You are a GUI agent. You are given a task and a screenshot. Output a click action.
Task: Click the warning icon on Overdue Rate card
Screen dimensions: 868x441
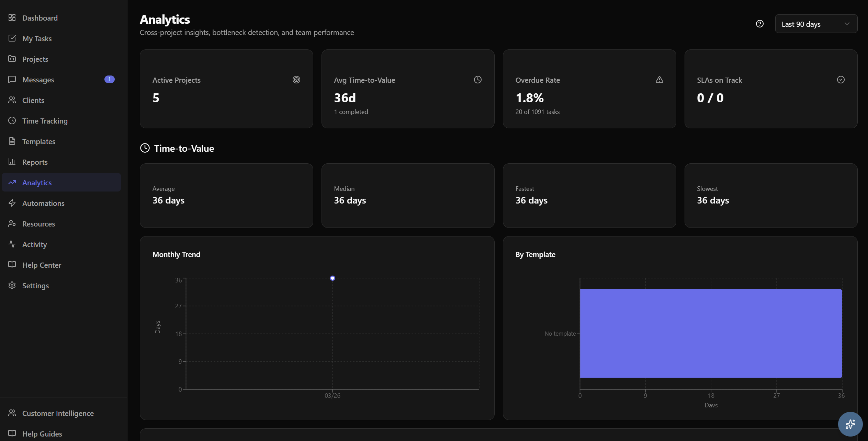coord(660,79)
